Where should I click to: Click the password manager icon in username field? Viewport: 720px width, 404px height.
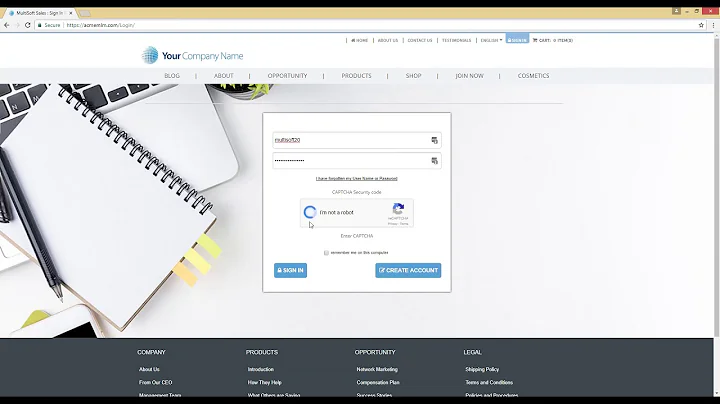pos(434,140)
